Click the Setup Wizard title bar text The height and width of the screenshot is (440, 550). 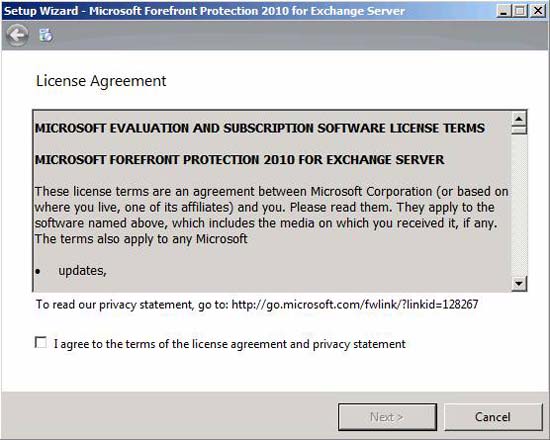pyautogui.click(x=204, y=11)
